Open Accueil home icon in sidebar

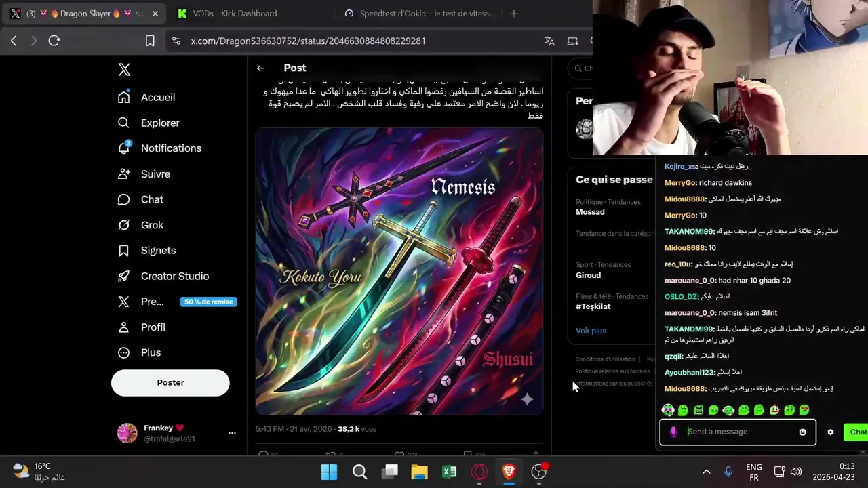[x=123, y=97]
